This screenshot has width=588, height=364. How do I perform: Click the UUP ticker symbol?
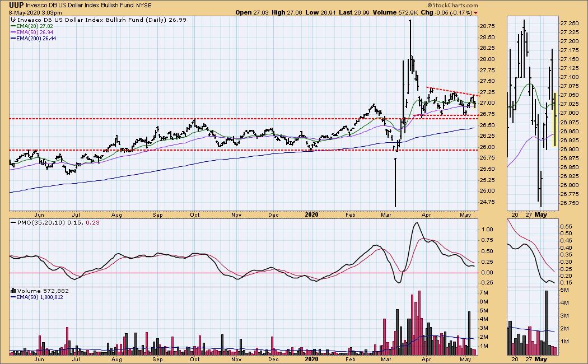pyautogui.click(x=16, y=5)
